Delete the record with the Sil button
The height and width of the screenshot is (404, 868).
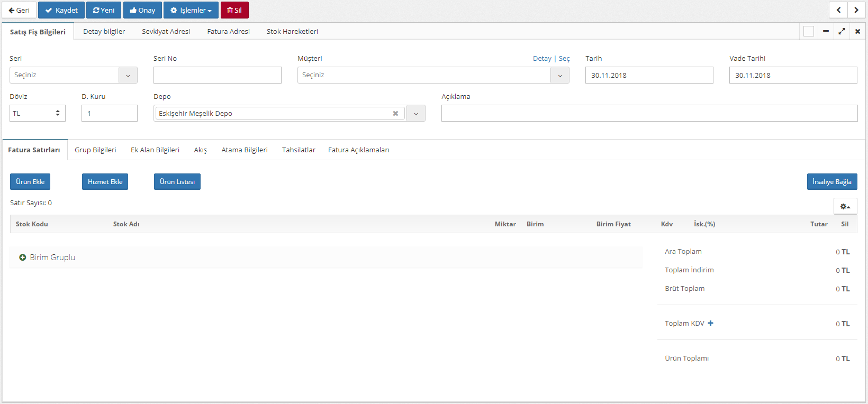(x=234, y=10)
